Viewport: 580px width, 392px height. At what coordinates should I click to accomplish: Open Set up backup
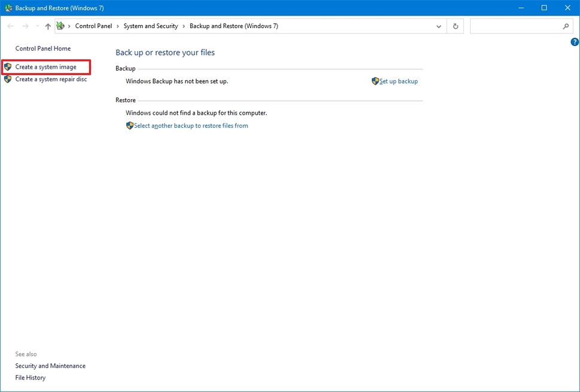398,81
